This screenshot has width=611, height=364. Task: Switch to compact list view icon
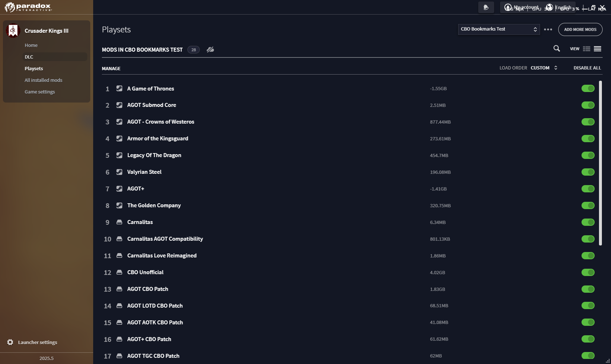598,49
